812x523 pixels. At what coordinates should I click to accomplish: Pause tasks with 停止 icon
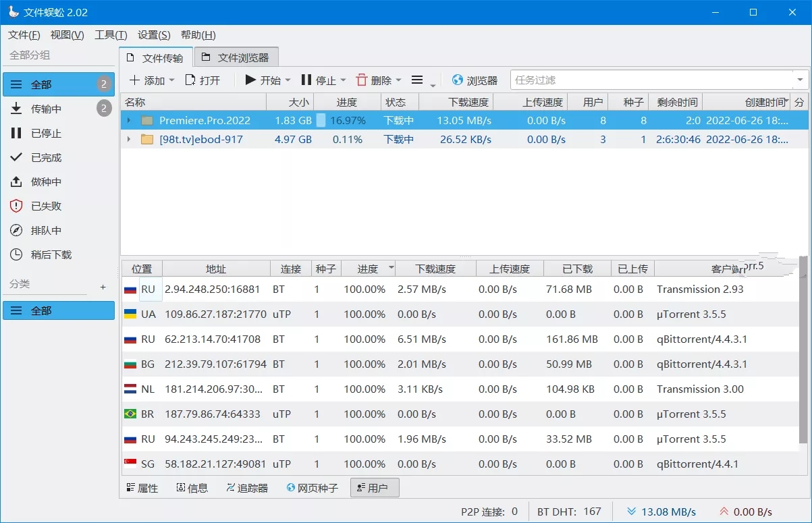click(306, 80)
